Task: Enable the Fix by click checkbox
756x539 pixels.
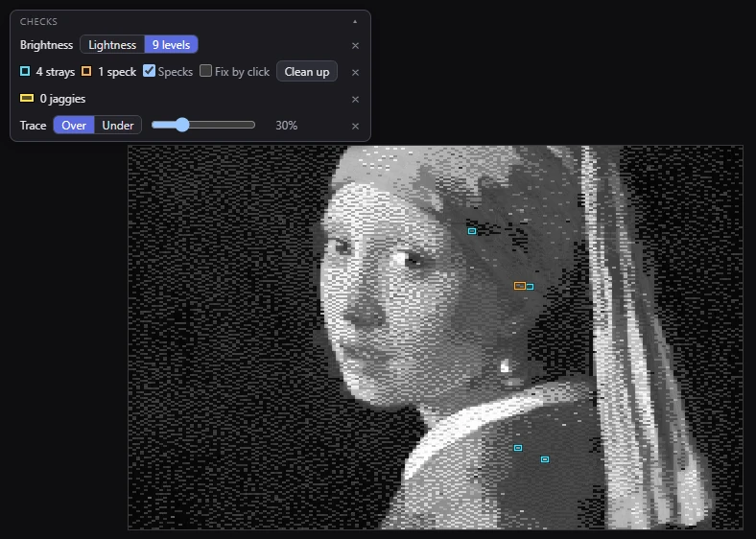Action: click(x=206, y=71)
